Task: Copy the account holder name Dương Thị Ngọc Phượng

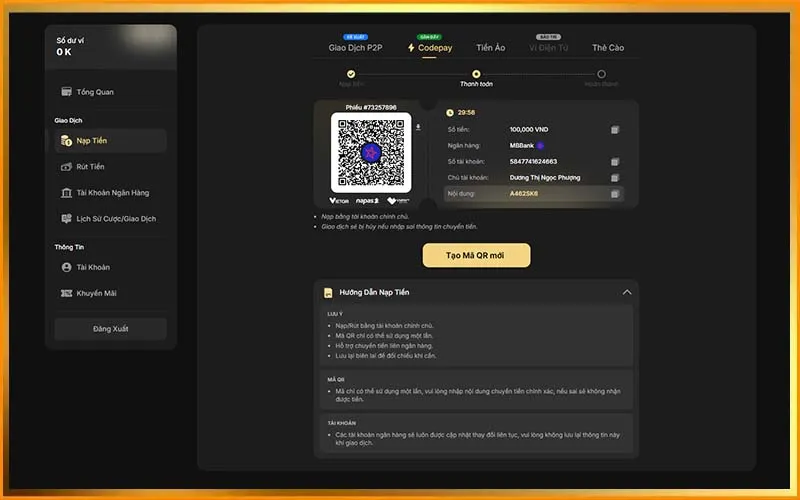Action: (615, 178)
